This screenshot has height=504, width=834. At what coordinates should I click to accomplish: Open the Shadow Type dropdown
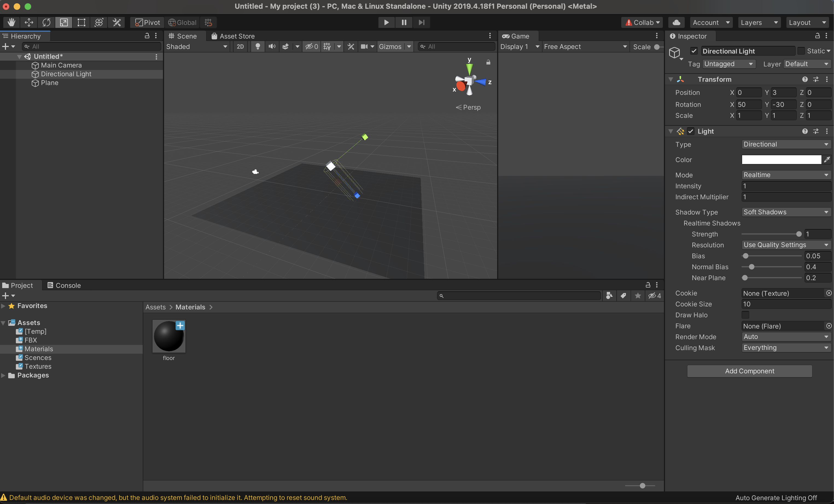pos(786,212)
